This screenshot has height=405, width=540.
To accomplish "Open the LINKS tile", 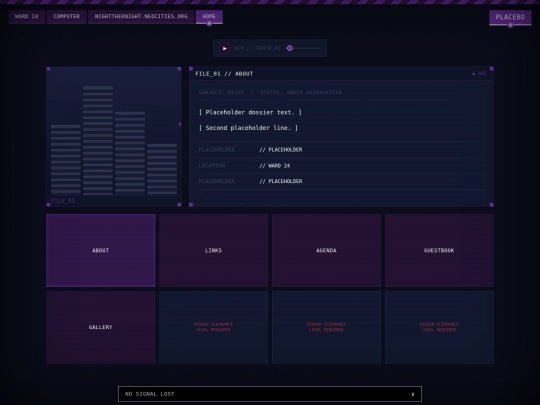I will coord(214,250).
